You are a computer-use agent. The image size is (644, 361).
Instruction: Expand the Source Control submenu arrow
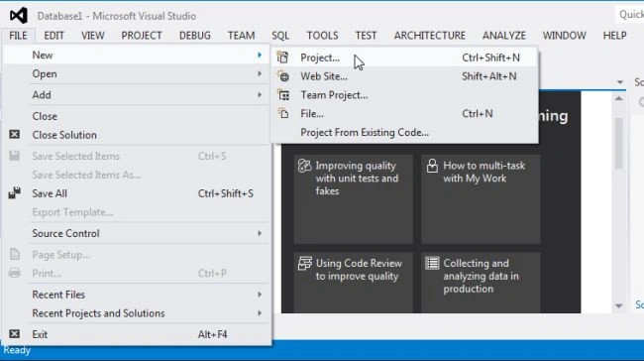pos(260,233)
